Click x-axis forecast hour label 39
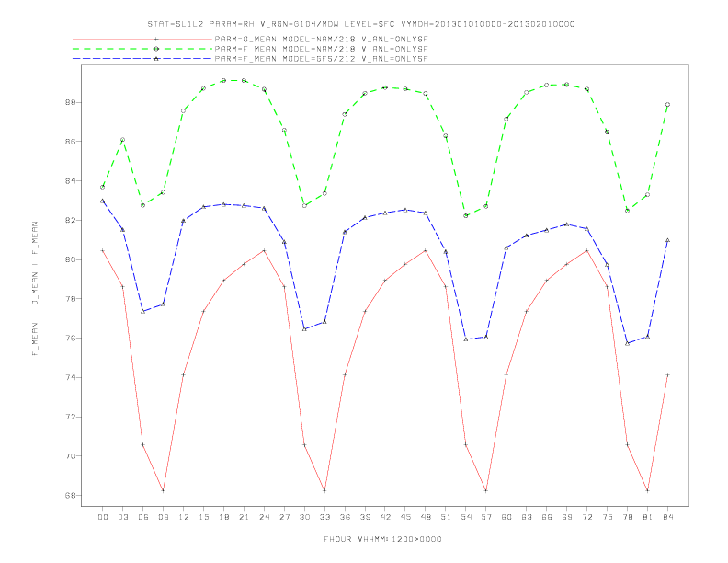The width and height of the screenshot is (728, 563). point(365,517)
